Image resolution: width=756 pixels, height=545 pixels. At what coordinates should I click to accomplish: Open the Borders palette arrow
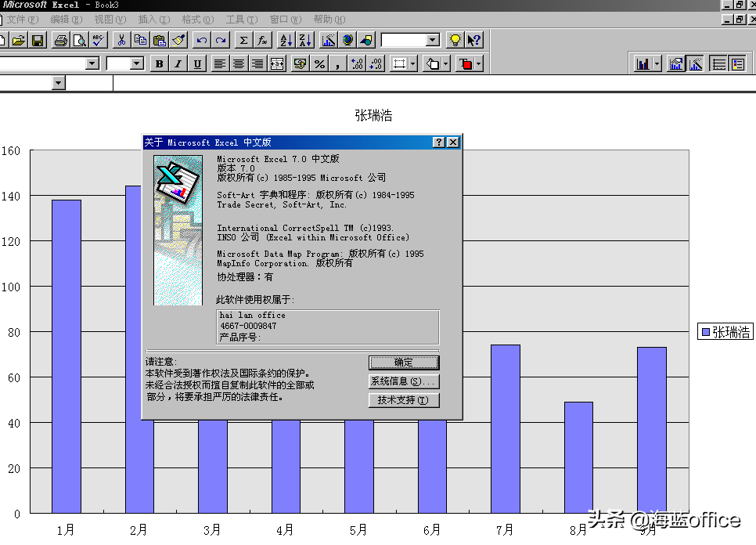pyautogui.click(x=412, y=63)
